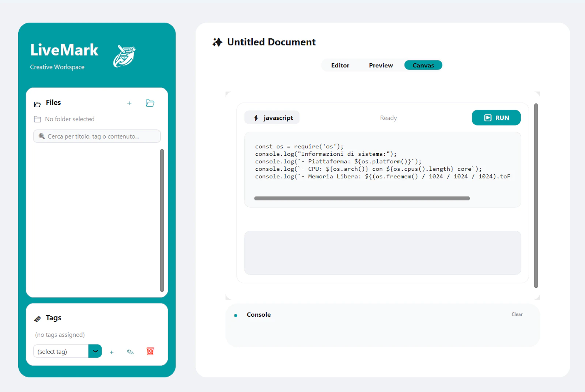Select the Canvas tab
The height and width of the screenshot is (392, 585).
click(423, 65)
